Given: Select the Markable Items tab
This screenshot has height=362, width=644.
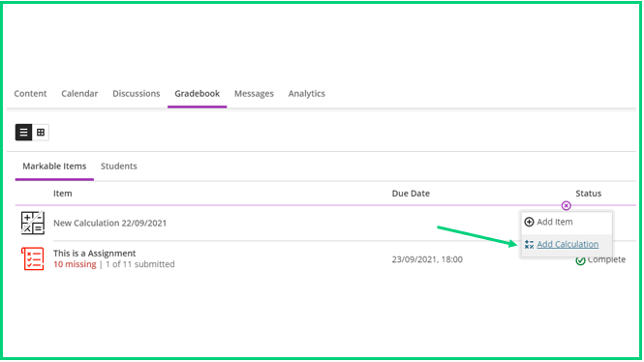Looking at the screenshot, I should (x=54, y=166).
